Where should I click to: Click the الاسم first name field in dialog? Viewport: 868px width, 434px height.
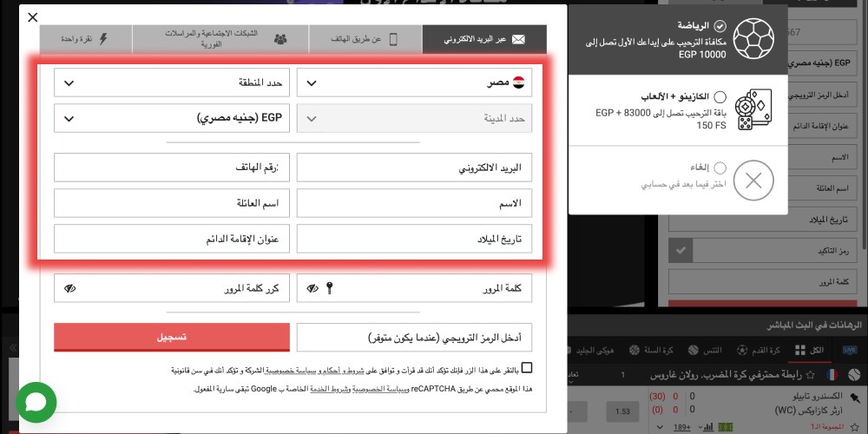(x=414, y=203)
